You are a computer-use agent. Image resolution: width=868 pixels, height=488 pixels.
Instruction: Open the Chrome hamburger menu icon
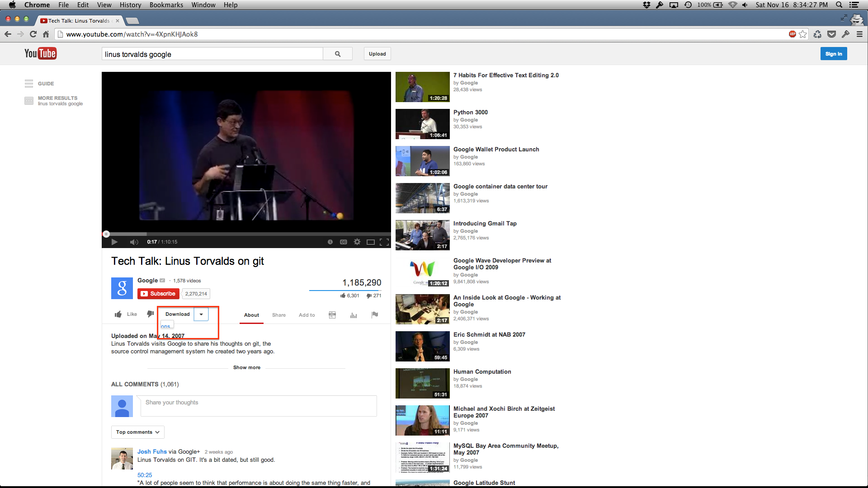(x=859, y=34)
